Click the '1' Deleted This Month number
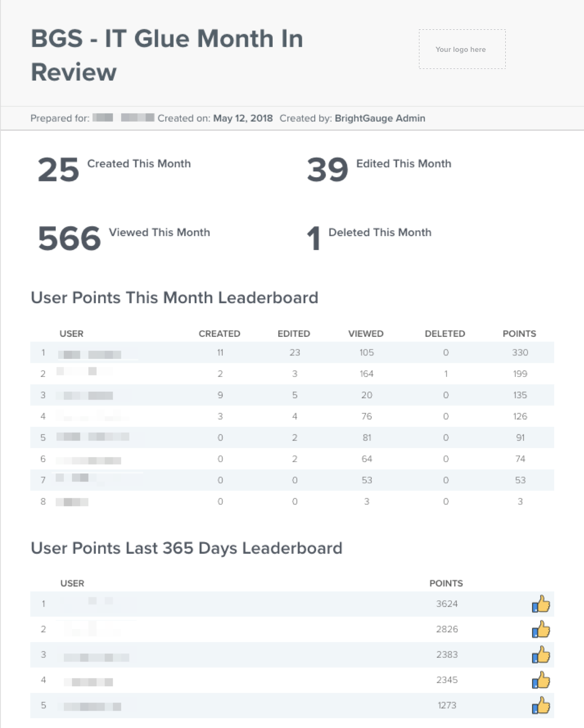584x728 pixels. (x=313, y=239)
